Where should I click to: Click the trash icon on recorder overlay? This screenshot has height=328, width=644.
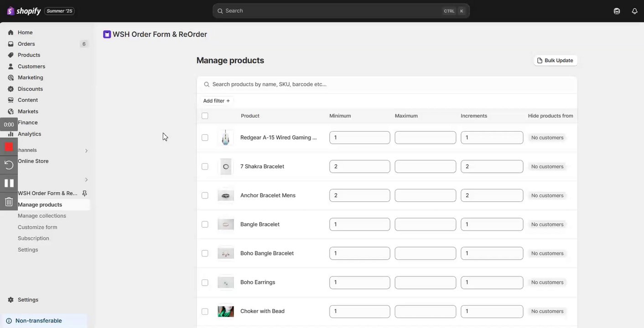9,201
